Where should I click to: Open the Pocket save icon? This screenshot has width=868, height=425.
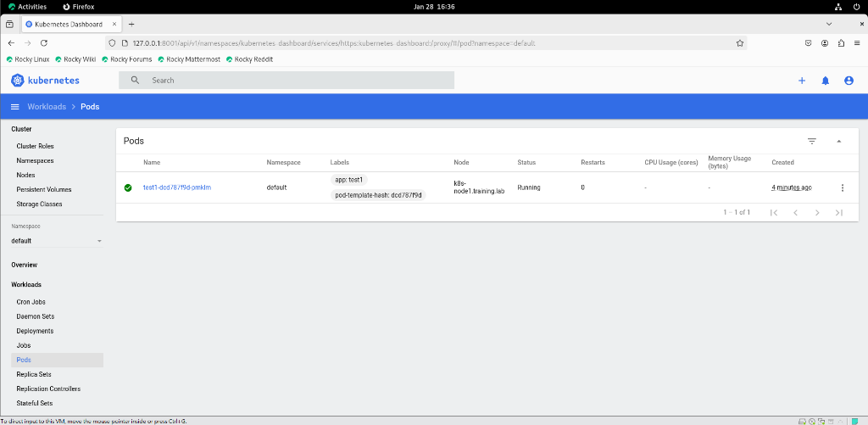808,42
